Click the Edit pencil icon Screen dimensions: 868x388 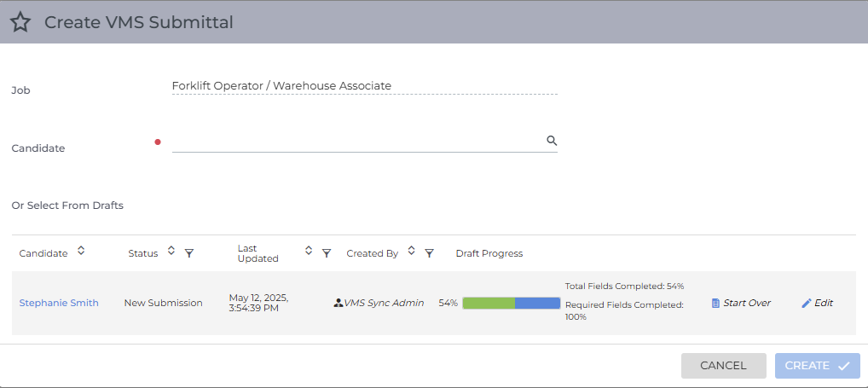click(807, 303)
